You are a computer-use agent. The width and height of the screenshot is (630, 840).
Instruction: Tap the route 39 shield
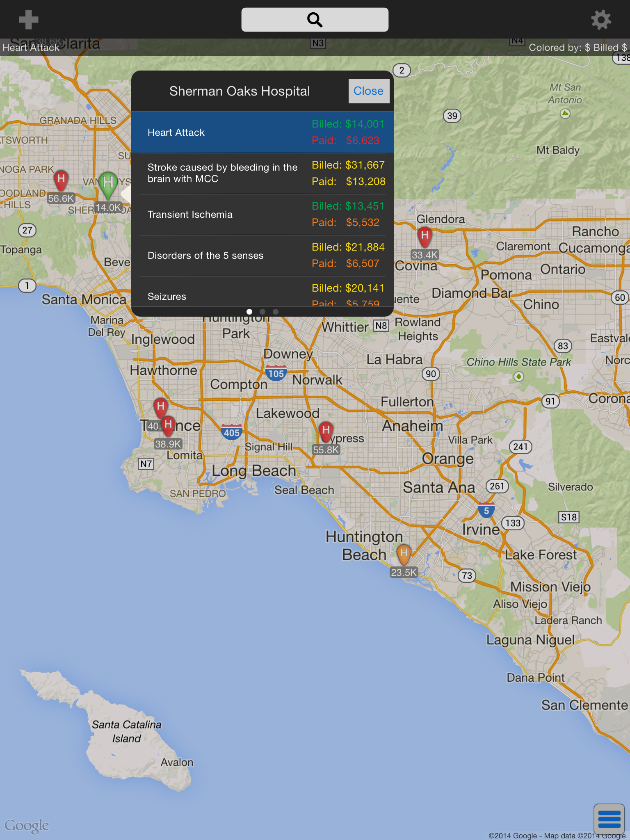coord(452,116)
